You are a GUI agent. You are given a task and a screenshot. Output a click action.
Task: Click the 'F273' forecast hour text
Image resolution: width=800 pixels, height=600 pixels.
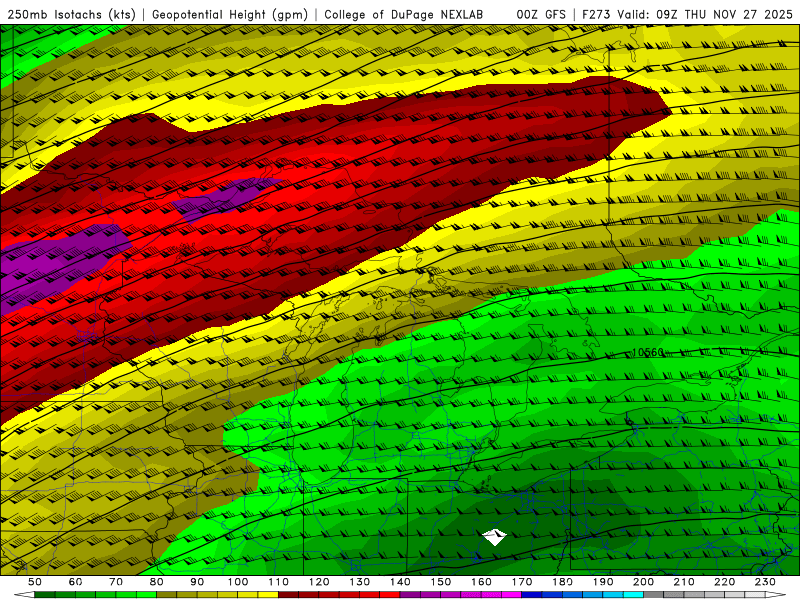point(597,14)
